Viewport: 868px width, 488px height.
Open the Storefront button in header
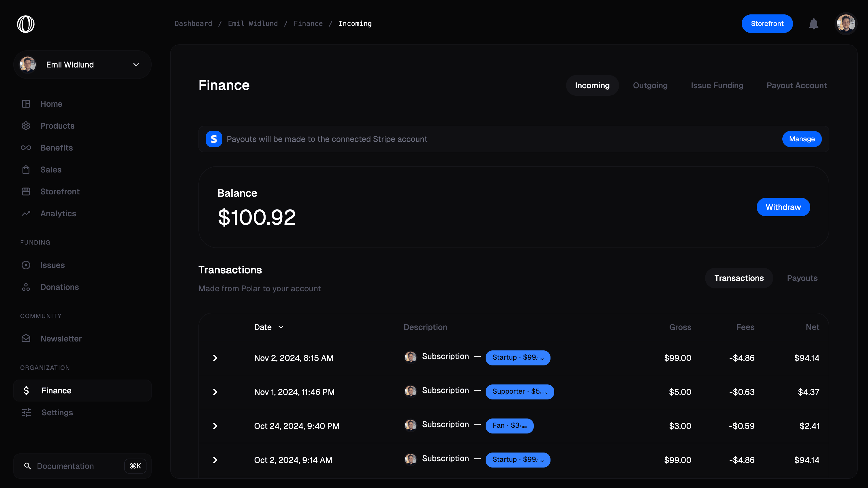tap(767, 24)
